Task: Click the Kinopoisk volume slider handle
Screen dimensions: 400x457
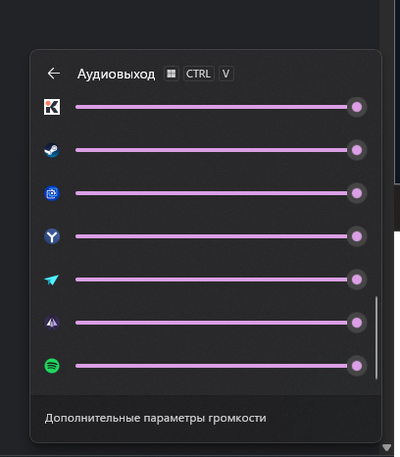Action: coord(357,107)
